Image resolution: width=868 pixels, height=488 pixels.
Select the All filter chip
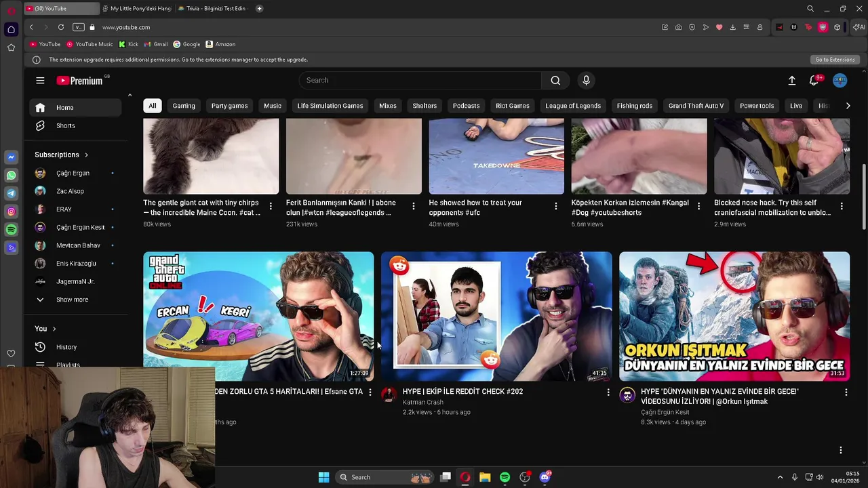click(153, 106)
